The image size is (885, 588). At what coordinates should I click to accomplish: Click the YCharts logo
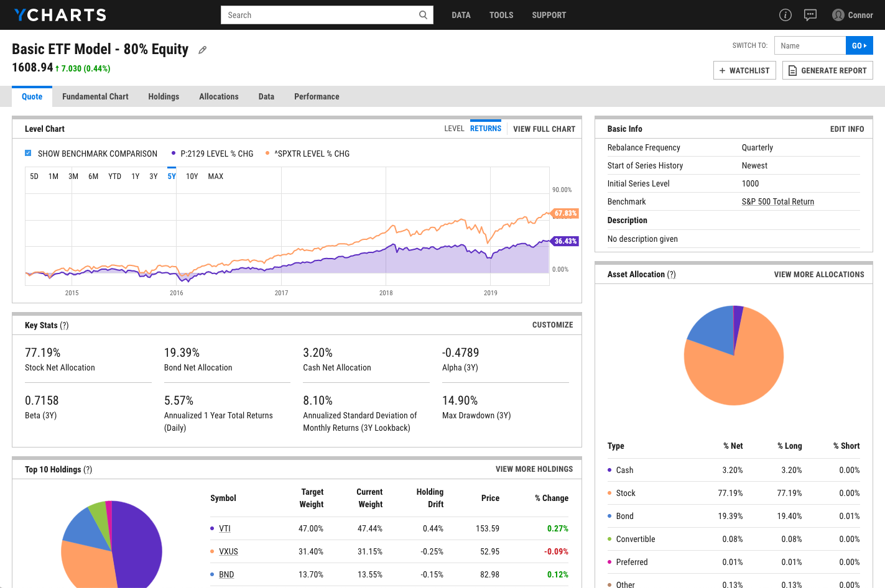coord(60,14)
